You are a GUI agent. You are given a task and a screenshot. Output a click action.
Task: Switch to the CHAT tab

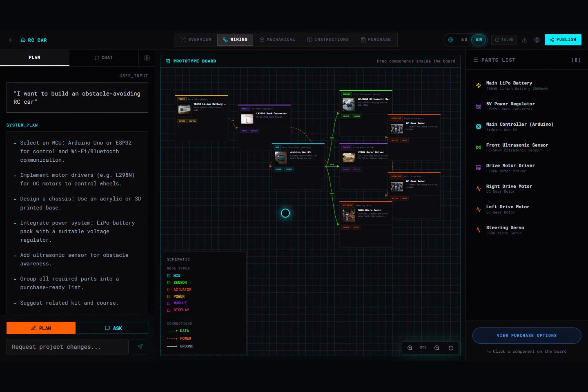click(x=104, y=58)
